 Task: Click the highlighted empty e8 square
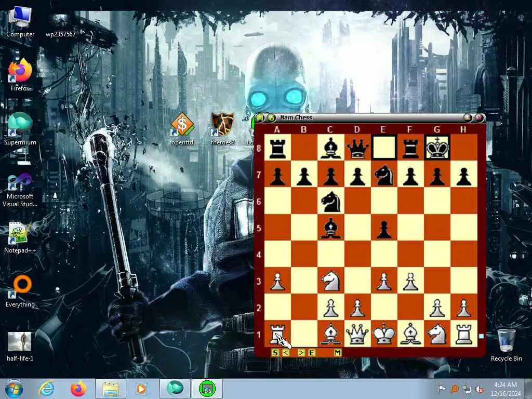tap(384, 148)
